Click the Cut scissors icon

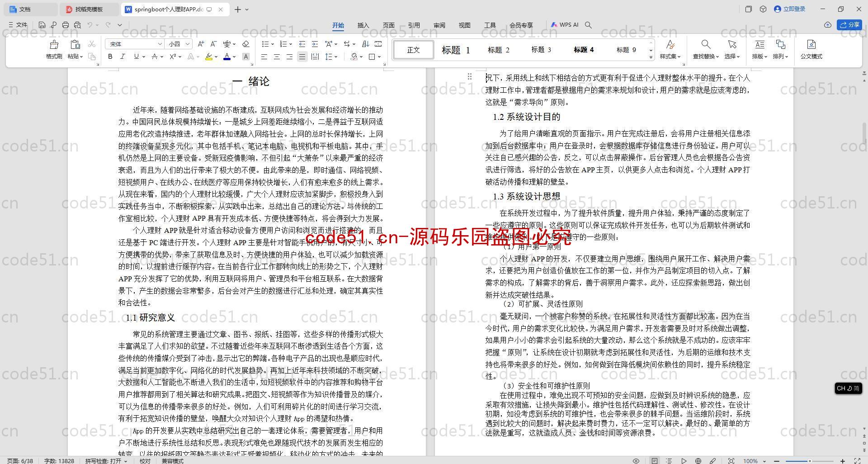tap(92, 44)
